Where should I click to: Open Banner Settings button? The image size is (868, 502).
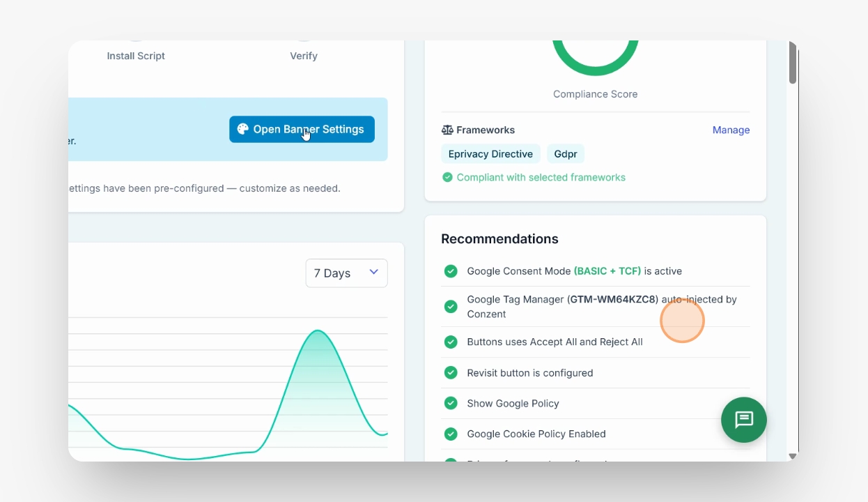(x=302, y=129)
